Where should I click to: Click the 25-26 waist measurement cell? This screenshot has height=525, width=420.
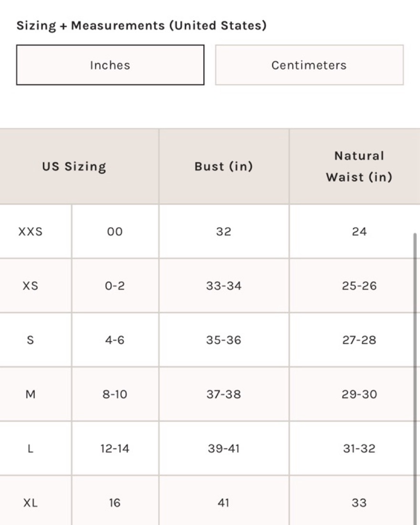tap(359, 286)
